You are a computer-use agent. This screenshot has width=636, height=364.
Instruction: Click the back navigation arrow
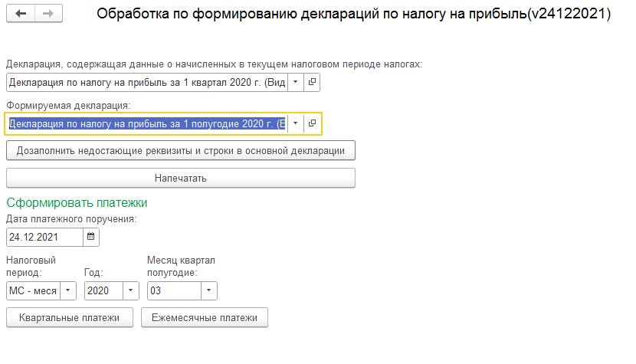click(21, 15)
